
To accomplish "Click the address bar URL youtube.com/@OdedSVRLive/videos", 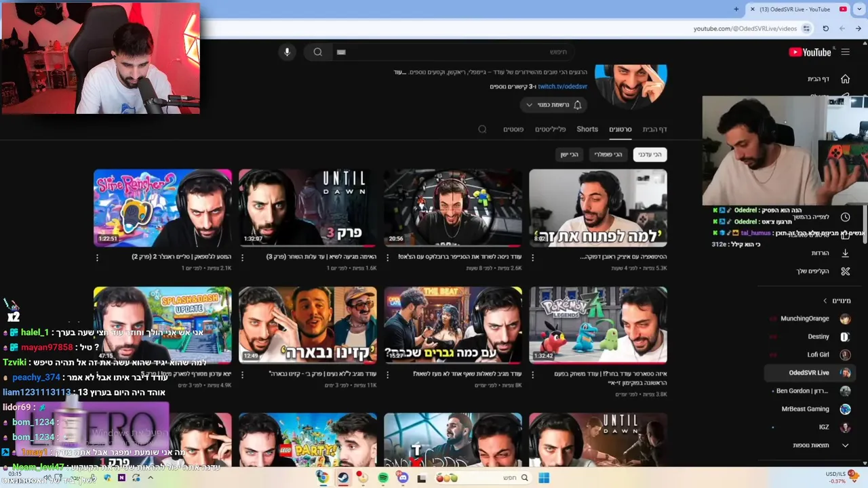I will click(745, 28).
